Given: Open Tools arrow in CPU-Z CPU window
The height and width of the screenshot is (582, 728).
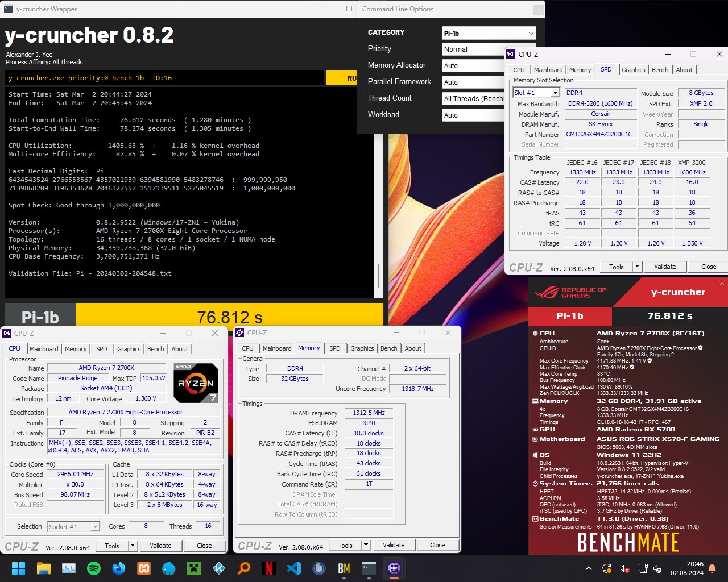Looking at the screenshot, I should [133, 546].
